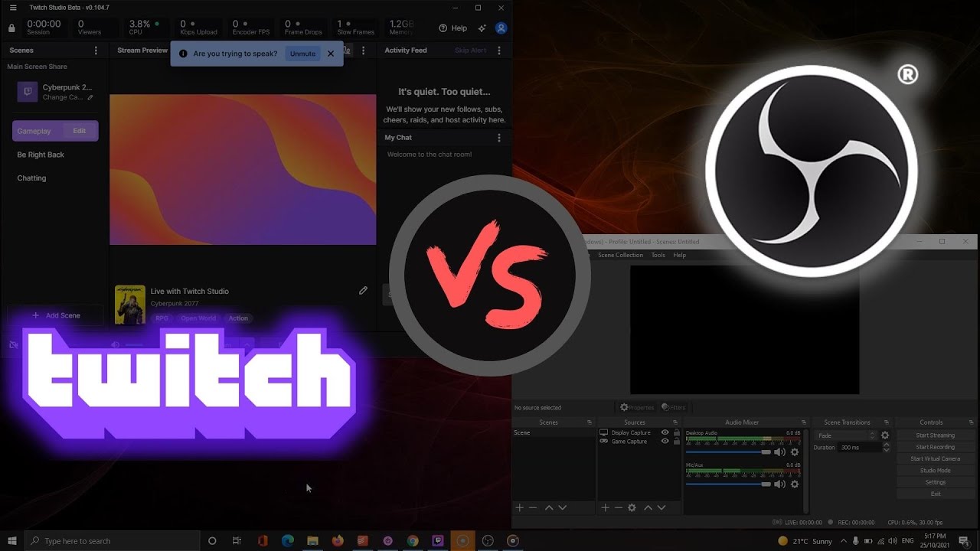Add a source with the Sources plus icon
Viewport: 980px width, 551px height.
[605, 507]
